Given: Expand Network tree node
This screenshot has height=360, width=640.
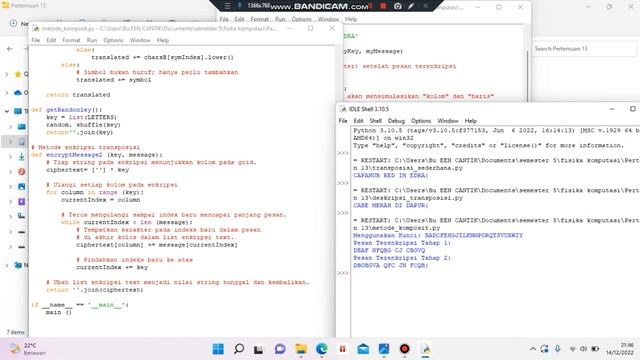Looking at the screenshot, I should point(7,265).
